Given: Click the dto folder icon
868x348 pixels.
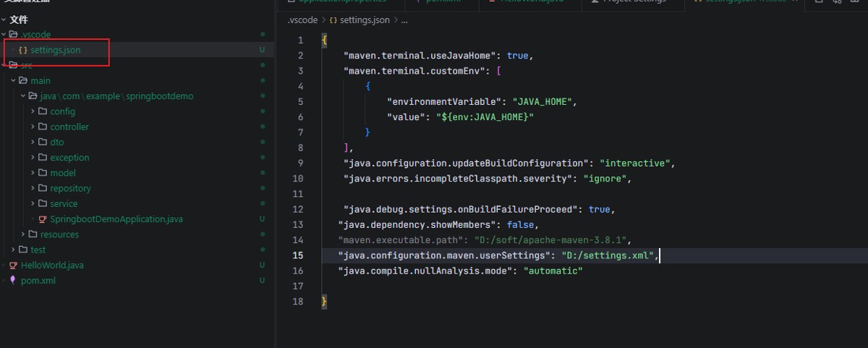Looking at the screenshot, I should (x=43, y=142).
